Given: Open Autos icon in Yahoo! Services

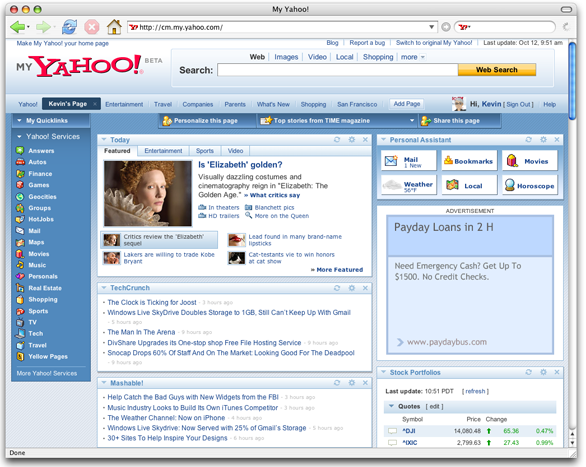Looking at the screenshot, I should [20, 162].
